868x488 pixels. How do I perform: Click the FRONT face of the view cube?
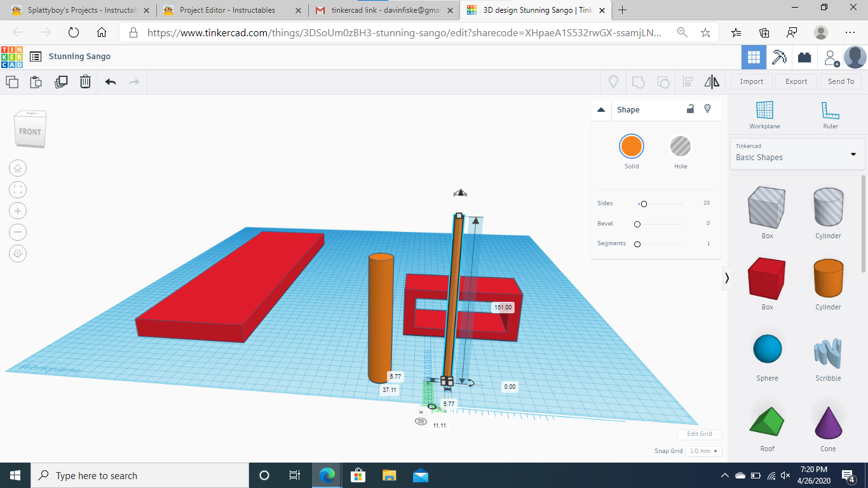(x=30, y=132)
